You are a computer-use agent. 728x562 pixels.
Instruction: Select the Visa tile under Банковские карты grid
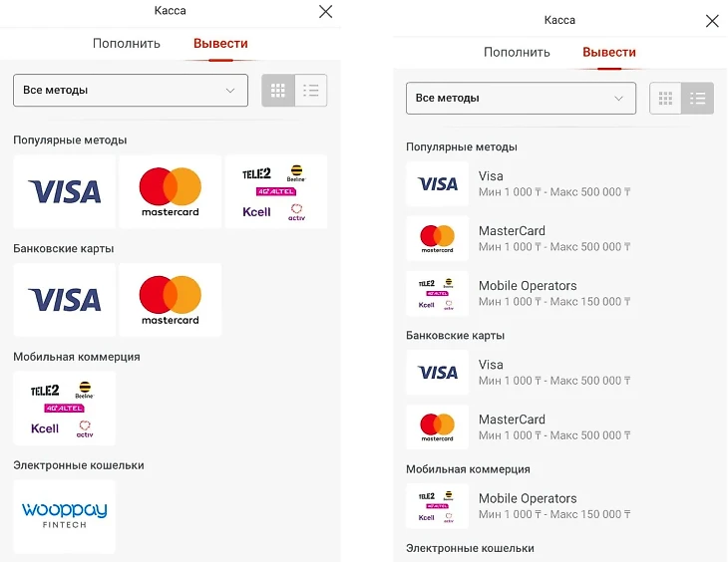65,299
